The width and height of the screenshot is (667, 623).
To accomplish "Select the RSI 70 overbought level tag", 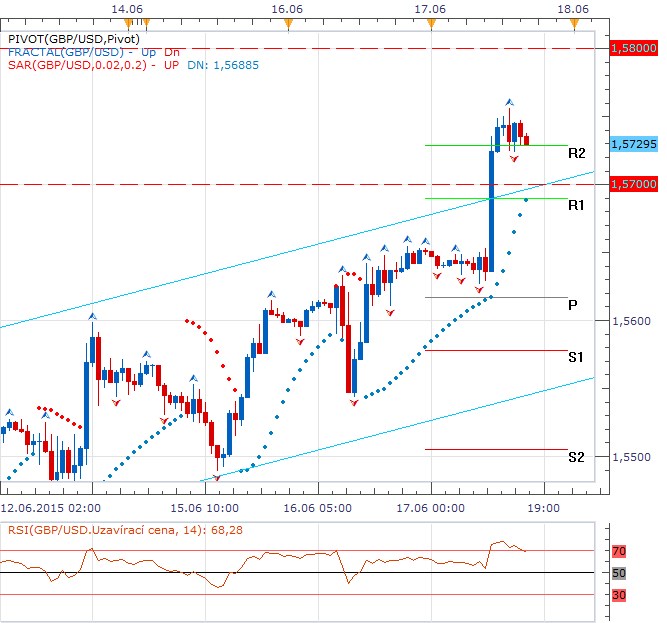I will (x=619, y=551).
